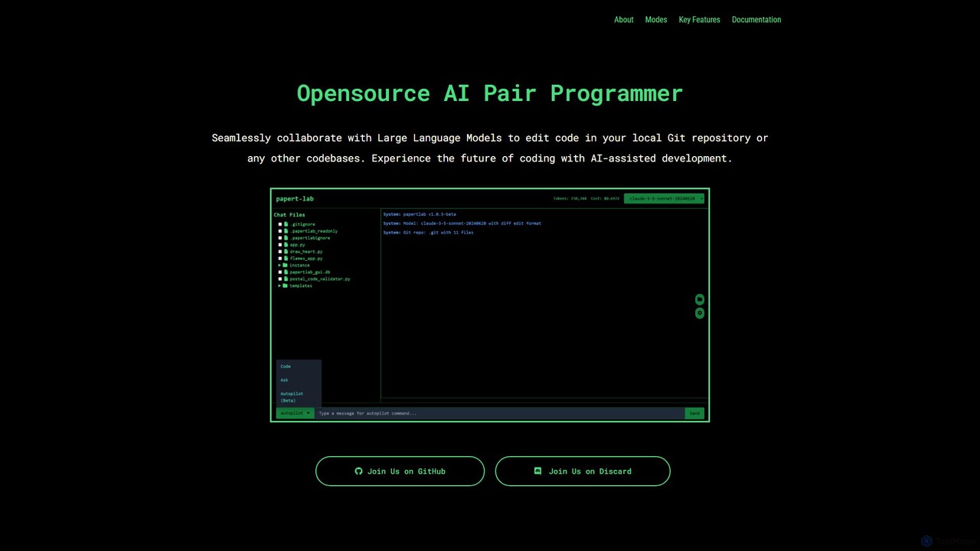980x551 pixels.
Task: Click the 'papertlab v1.0.5-beta' system message
Action: 420,214
